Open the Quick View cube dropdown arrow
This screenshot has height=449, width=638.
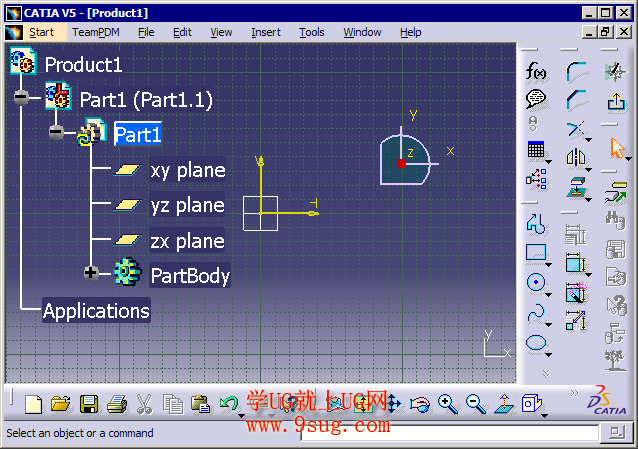point(544,416)
